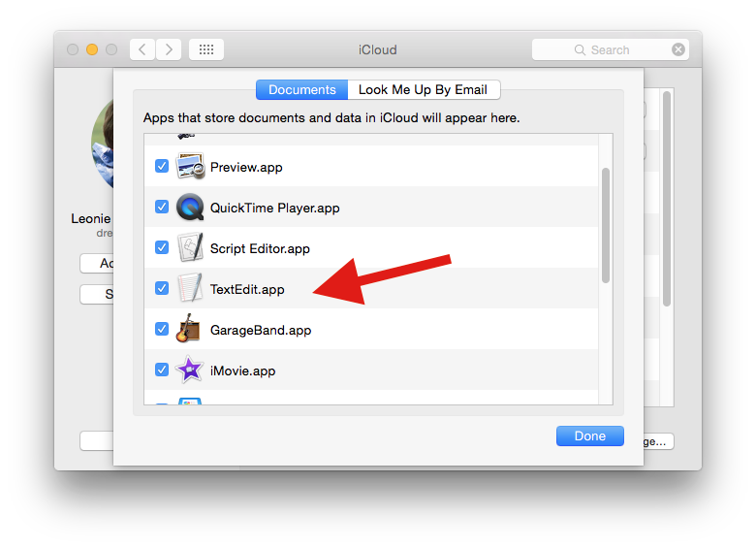Switch to the Documents tab
This screenshot has width=756, height=548.
coord(301,90)
